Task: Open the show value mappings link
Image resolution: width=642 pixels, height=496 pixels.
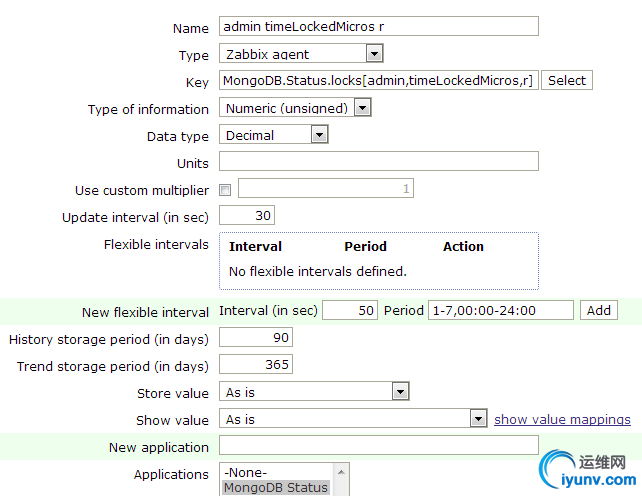Action: 562,420
